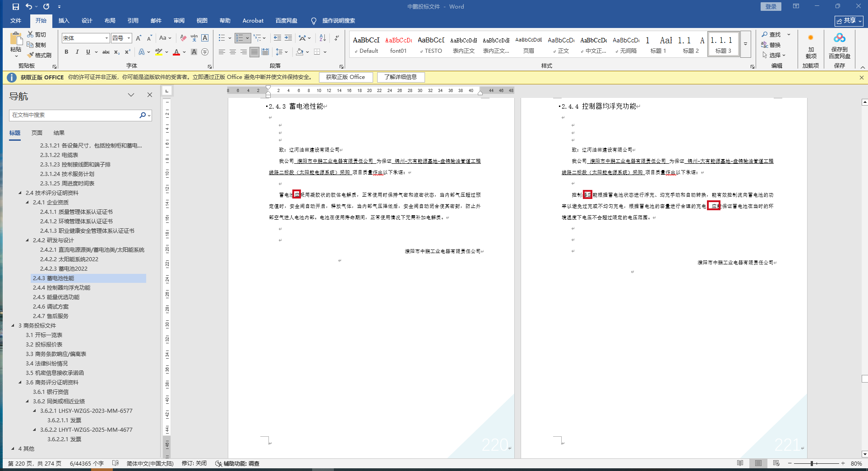
Task: Toggle character shading on the text
Action: pyautogui.click(x=194, y=52)
